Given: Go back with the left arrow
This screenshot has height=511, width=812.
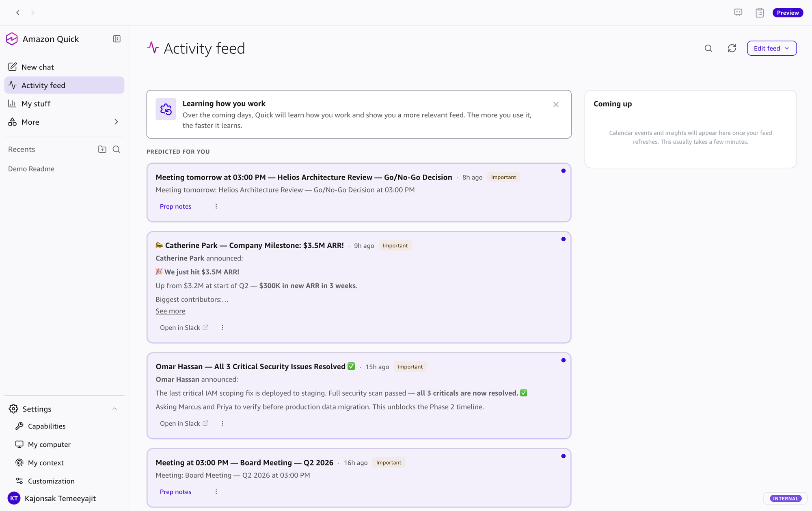Looking at the screenshot, I should 18,13.
